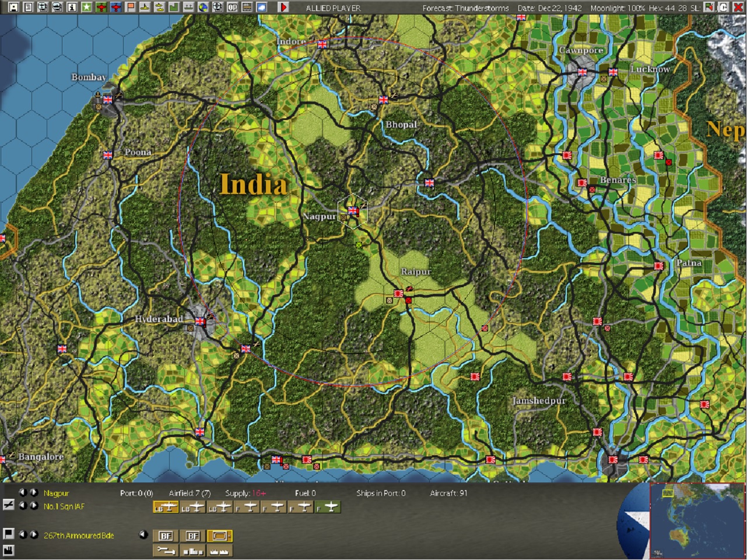Select the British flag base at Hyderabad
The width and height of the screenshot is (747, 560).
coord(201,321)
